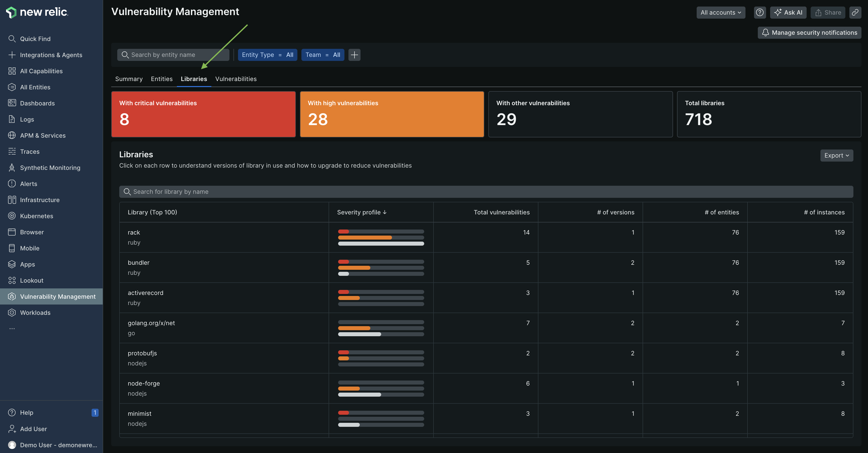The height and width of the screenshot is (453, 868).
Task: Click the bundler severity profile bars
Action: pyautogui.click(x=381, y=268)
